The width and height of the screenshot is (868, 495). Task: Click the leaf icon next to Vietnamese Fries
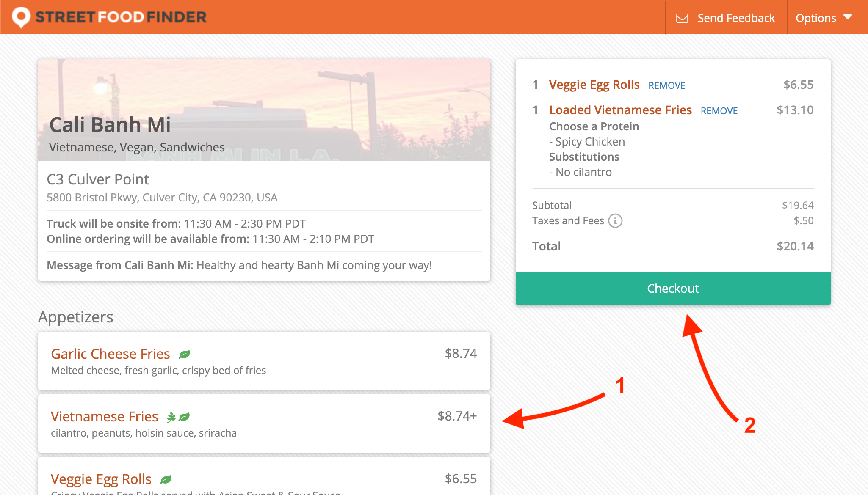tap(184, 416)
